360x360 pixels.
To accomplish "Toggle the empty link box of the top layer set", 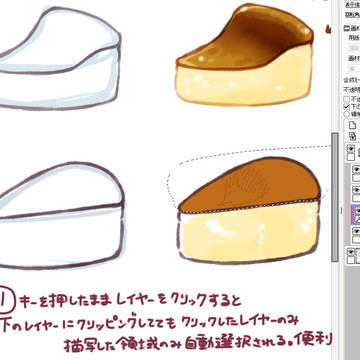I will coord(351,157).
